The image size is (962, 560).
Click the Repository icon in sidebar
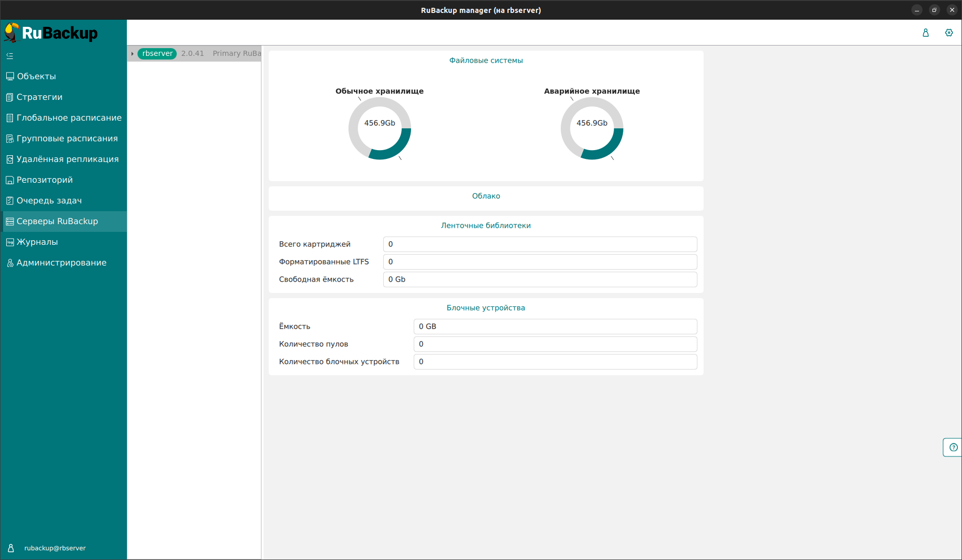pos(10,180)
